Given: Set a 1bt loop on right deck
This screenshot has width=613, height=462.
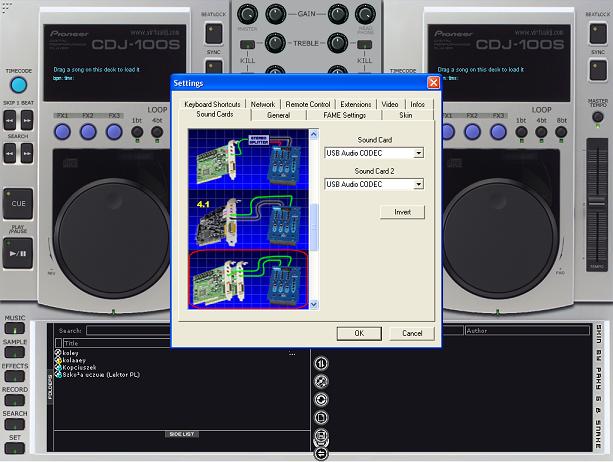Looking at the screenshot, I should 521,132.
